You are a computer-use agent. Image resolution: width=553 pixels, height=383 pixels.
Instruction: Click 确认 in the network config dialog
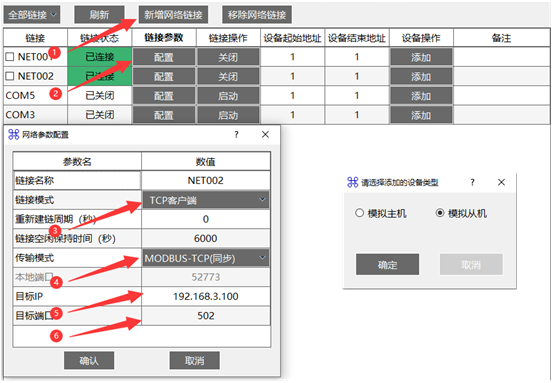(x=89, y=360)
